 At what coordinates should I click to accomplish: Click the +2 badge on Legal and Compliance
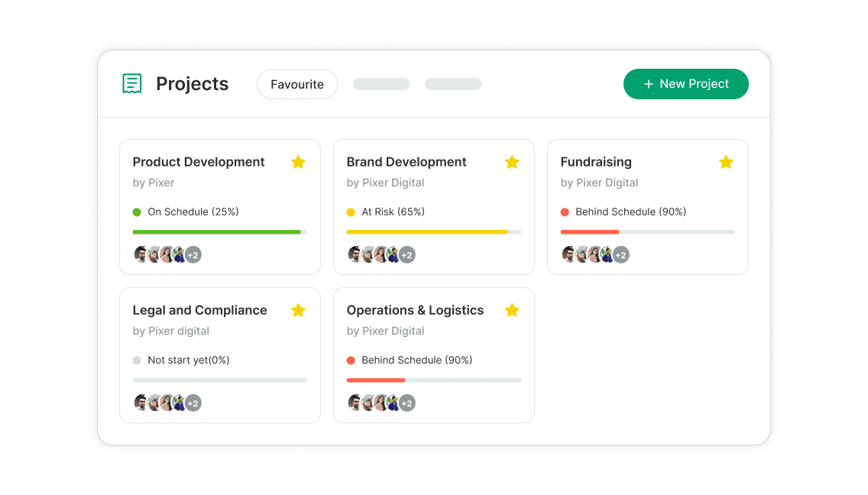point(193,403)
